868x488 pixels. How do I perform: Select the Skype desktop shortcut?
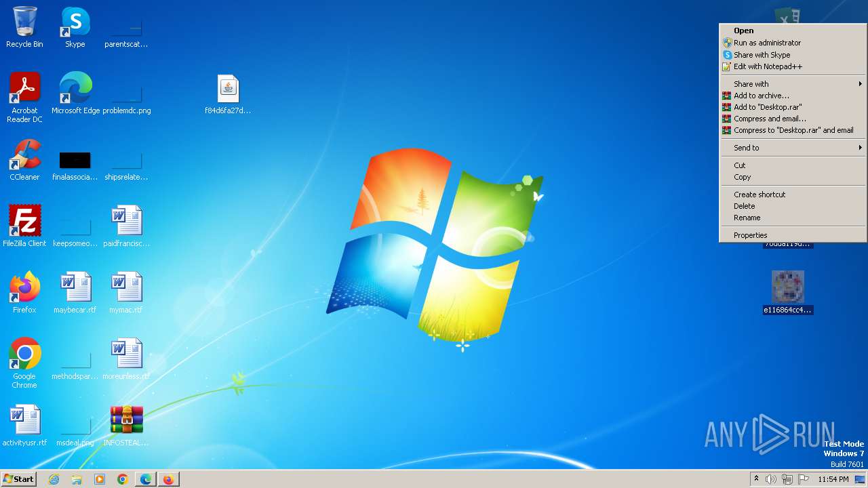pos(75,27)
